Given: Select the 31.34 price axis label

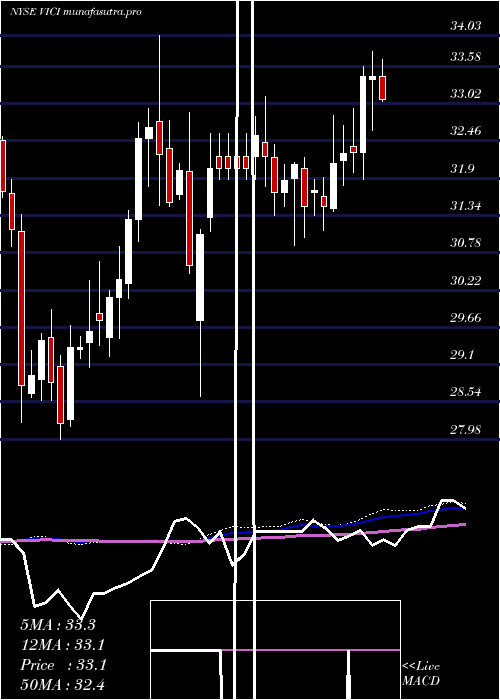Looking at the screenshot, I should [466, 206].
